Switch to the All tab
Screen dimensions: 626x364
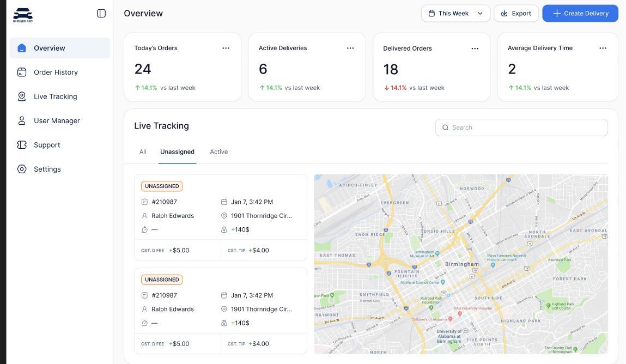tap(143, 151)
